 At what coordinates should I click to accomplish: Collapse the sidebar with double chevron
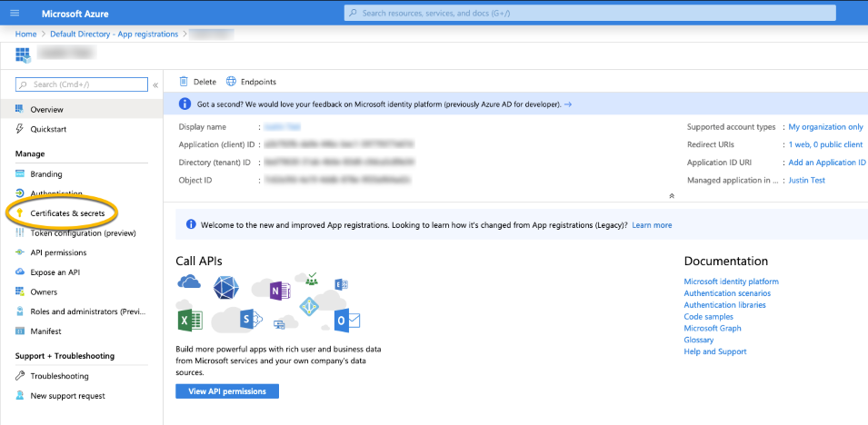point(155,84)
